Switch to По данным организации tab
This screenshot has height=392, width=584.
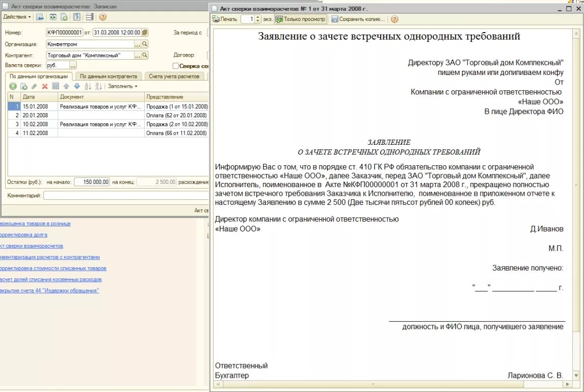click(x=39, y=76)
